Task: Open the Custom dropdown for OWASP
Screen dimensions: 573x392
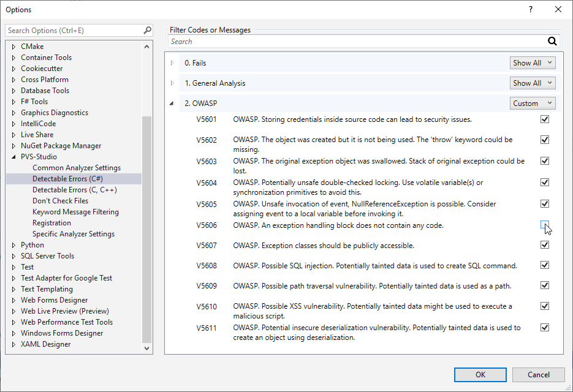Action: coord(533,104)
